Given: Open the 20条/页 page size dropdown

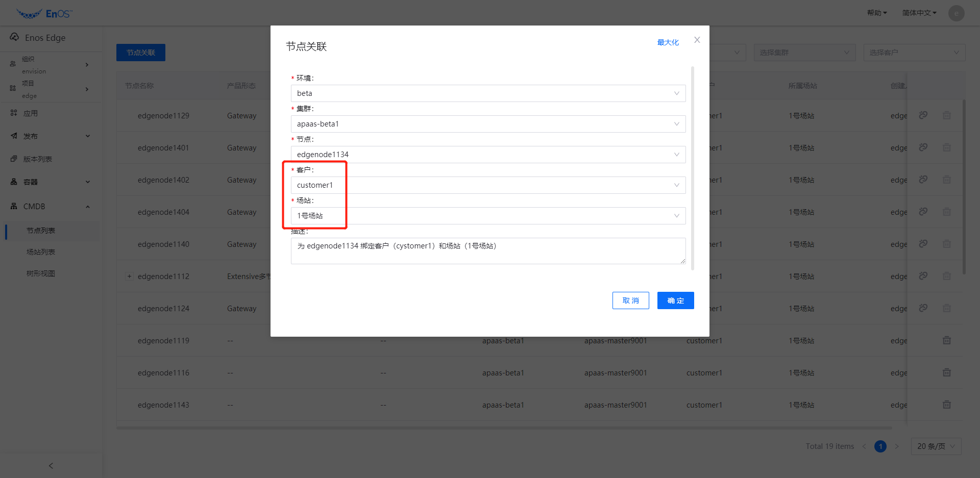Looking at the screenshot, I should pyautogui.click(x=936, y=446).
